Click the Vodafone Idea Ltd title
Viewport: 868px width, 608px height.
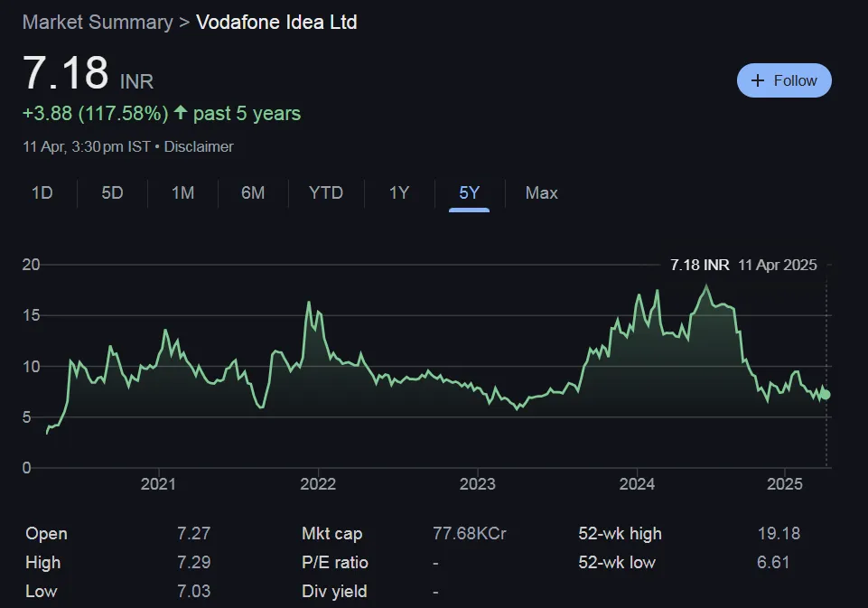tap(276, 23)
